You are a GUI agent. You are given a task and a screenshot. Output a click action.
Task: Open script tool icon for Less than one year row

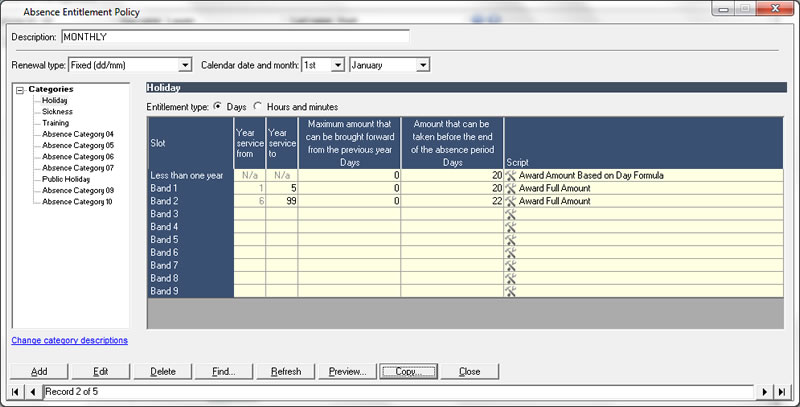pyautogui.click(x=510, y=175)
